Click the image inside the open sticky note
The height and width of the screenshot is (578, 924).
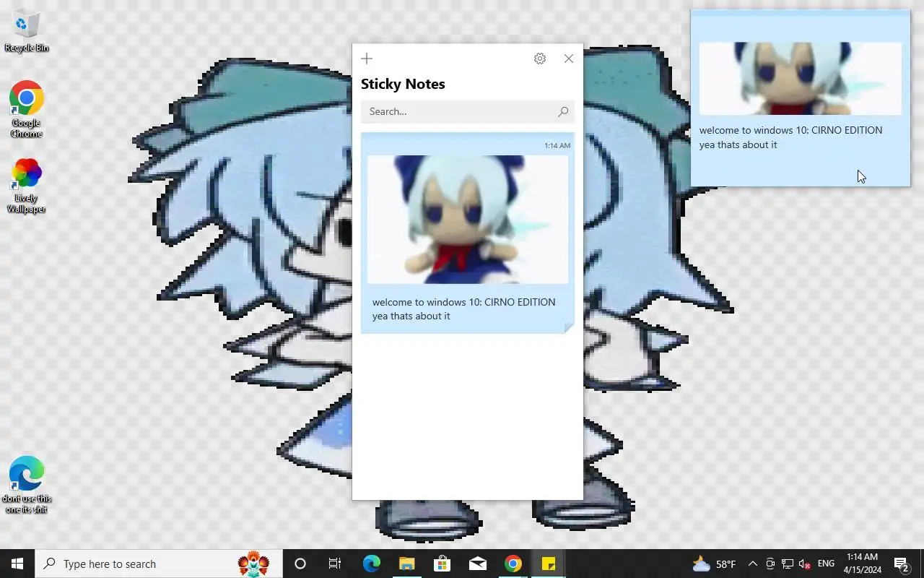[801, 79]
